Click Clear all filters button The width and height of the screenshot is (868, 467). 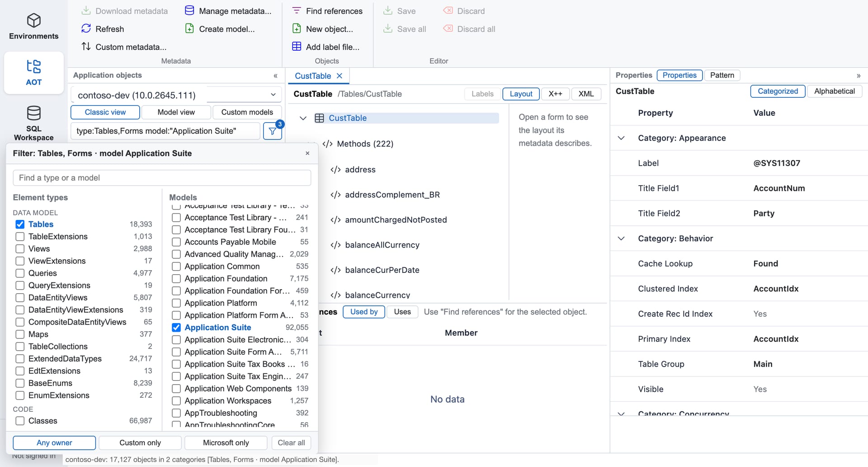(x=291, y=443)
